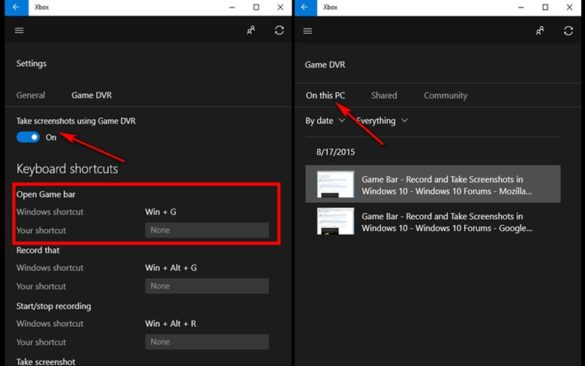Open friends icon in the Settings window

(251, 30)
